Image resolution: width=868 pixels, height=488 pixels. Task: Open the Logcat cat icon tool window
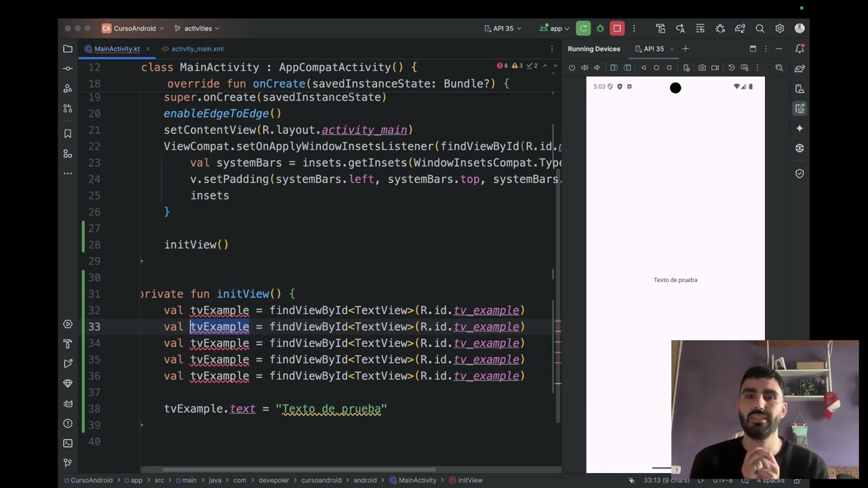tap(68, 403)
